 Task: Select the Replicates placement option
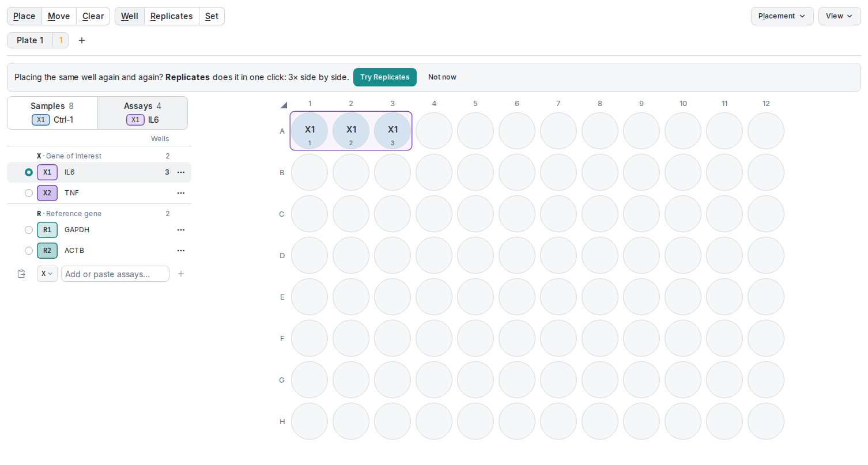[x=172, y=16]
